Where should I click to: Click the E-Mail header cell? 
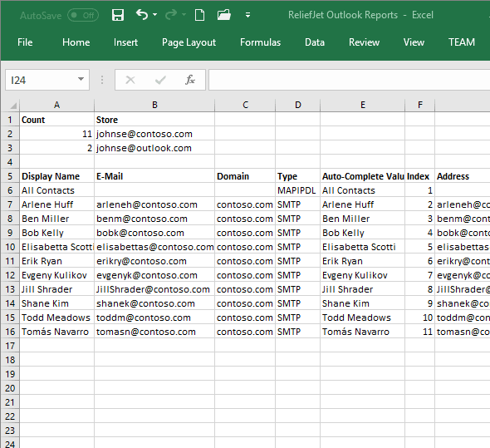[x=154, y=176]
